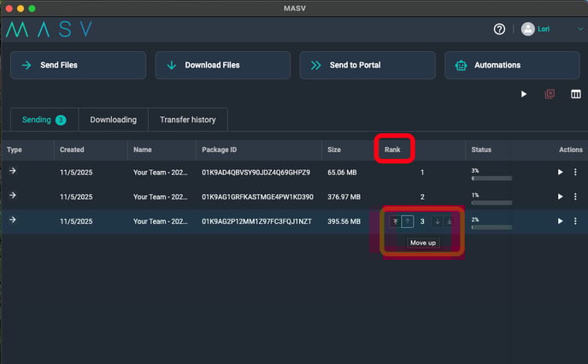The height and width of the screenshot is (364, 588).
Task: Resume the 376.97 MB transfer play button
Action: click(x=561, y=197)
